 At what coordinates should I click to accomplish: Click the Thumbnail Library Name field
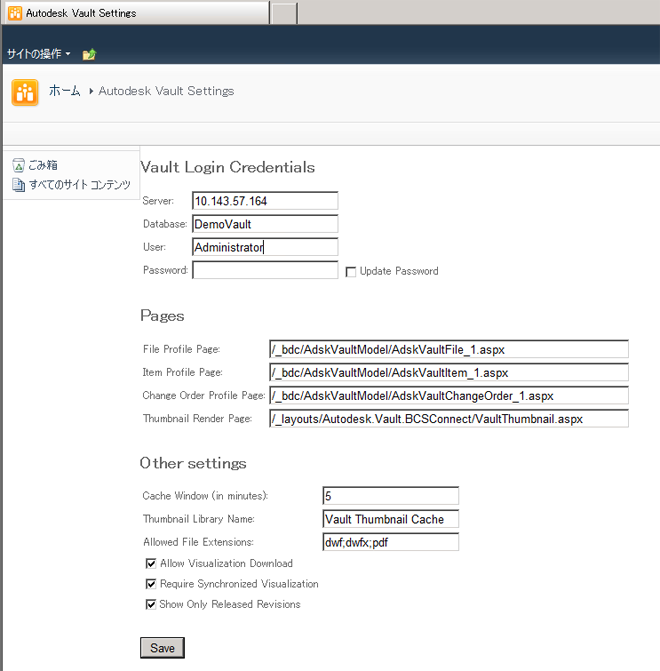391,519
